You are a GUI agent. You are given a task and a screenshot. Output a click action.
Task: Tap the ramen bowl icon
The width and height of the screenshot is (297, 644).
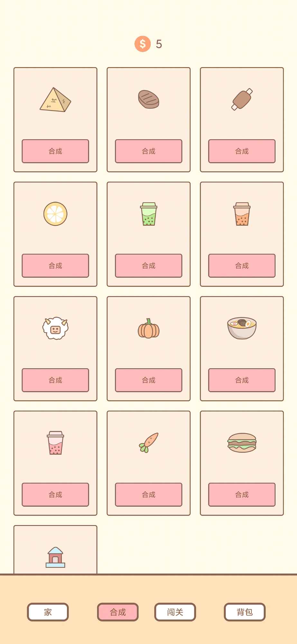point(242,328)
